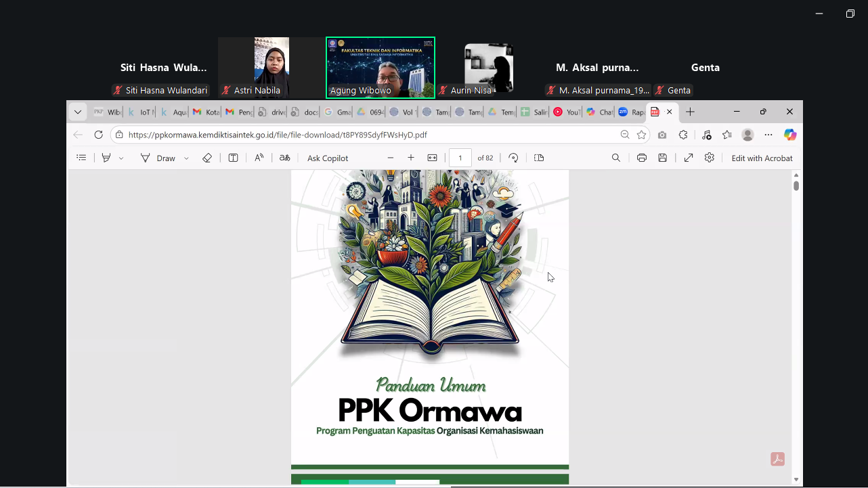Print the PDF document
This screenshot has height=488, width=868.
[x=641, y=158]
